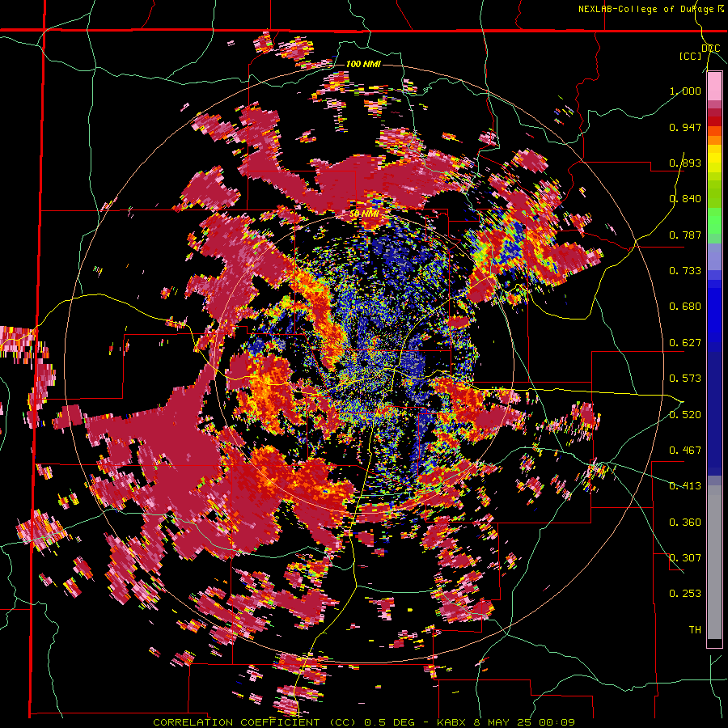Select the 0.947 scale value

point(685,127)
